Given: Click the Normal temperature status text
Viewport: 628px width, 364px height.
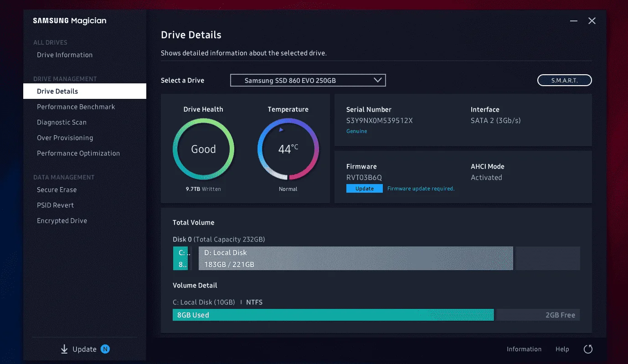Looking at the screenshot, I should [288, 189].
